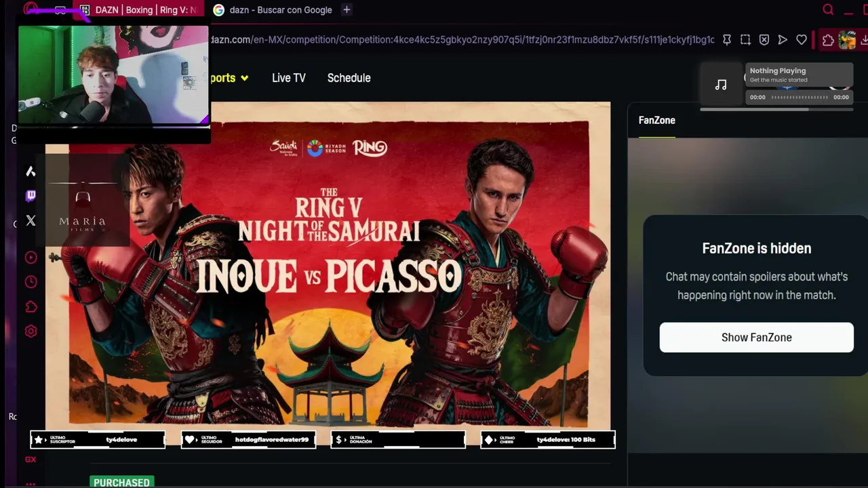The image size is (868, 488).
Task: Open X (Twitter) panel in the sidebar
Action: tap(31, 220)
